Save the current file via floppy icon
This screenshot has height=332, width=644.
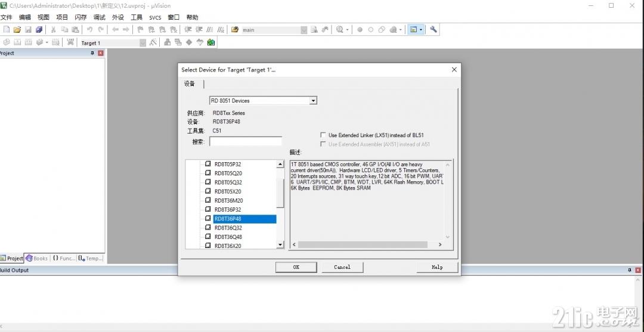click(28, 30)
